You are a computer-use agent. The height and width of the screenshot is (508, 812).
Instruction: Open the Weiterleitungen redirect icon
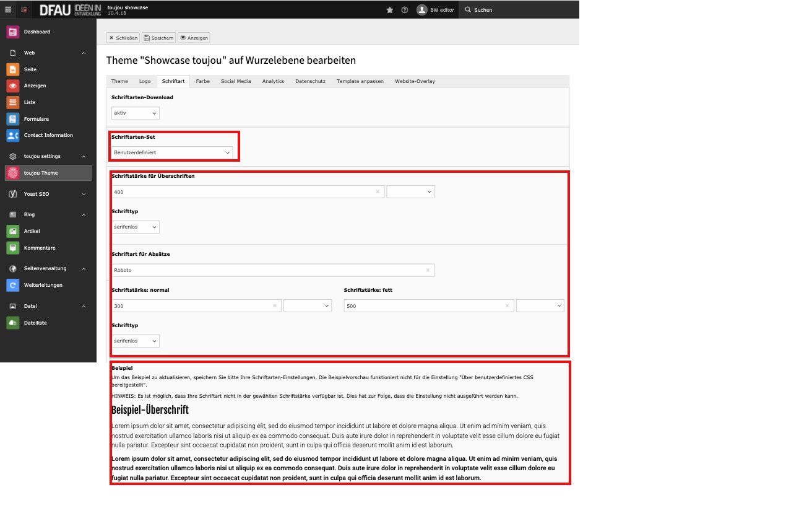[12, 285]
